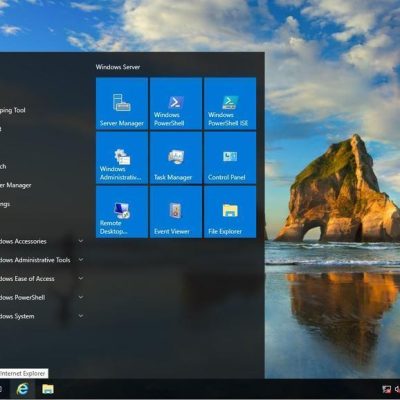Screen dimensions: 400x400
Task: Open the Remote Desktop Connection tile
Action: pos(122,212)
